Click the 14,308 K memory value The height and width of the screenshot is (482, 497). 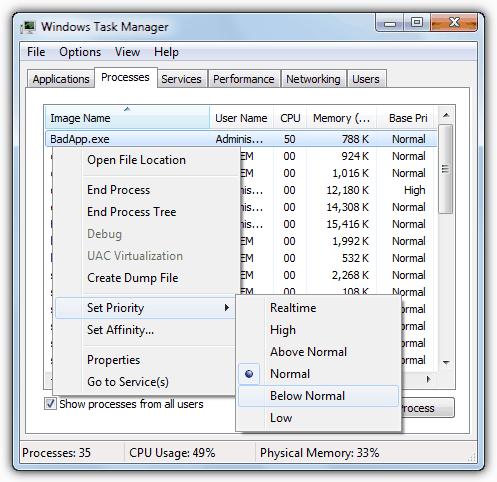[x=347, y=207]
